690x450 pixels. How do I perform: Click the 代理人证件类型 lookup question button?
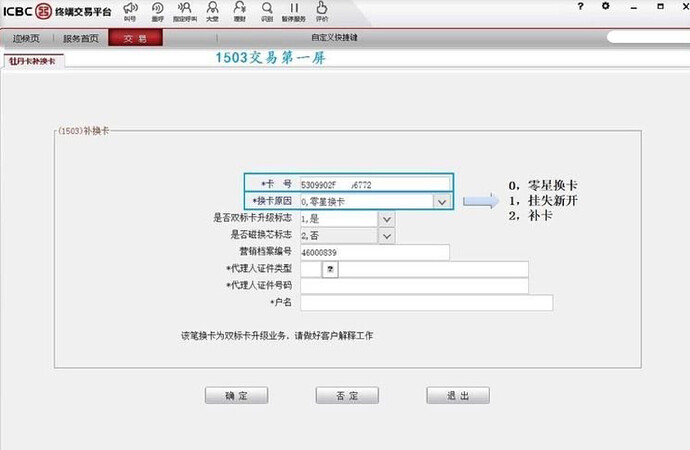click(330, 269)
